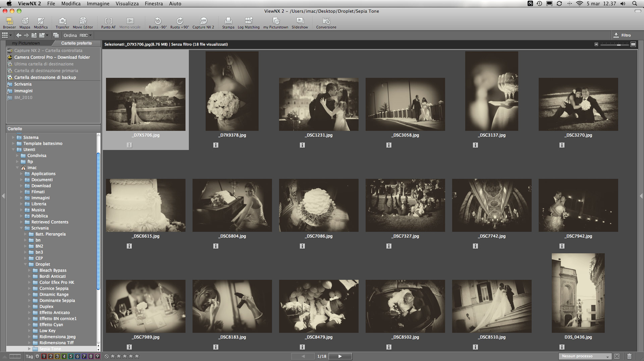The width and height of the screenshot is (644, 361).
Task: Toggle tag label 4
Action: pos(64,356)
